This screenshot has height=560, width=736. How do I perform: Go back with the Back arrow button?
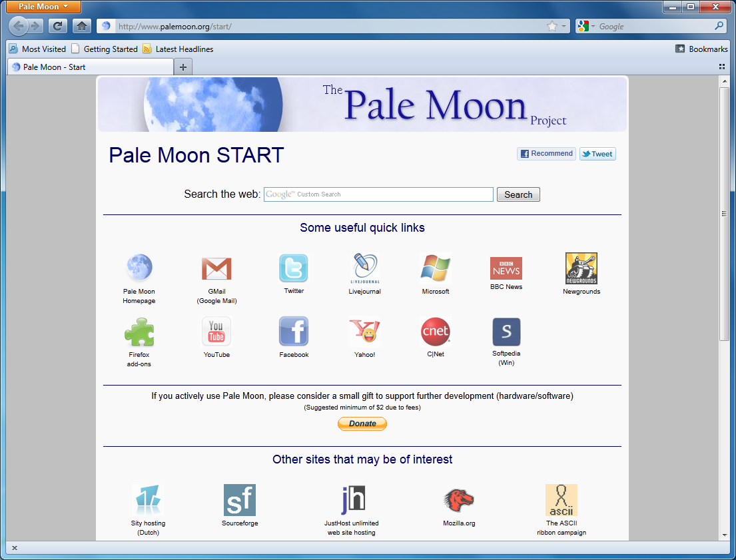click(x=19, y=26)
